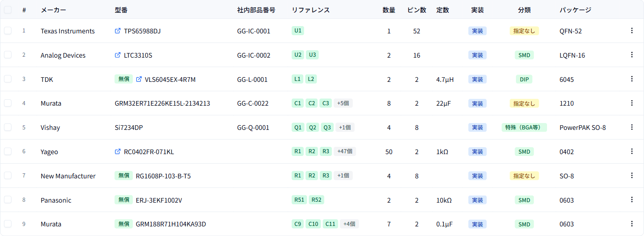
Task: Expand the +47個 references in Yageo row
Action: (345, 151)
